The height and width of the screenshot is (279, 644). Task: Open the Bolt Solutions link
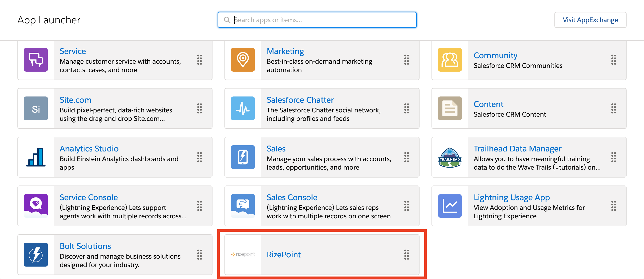85,246
